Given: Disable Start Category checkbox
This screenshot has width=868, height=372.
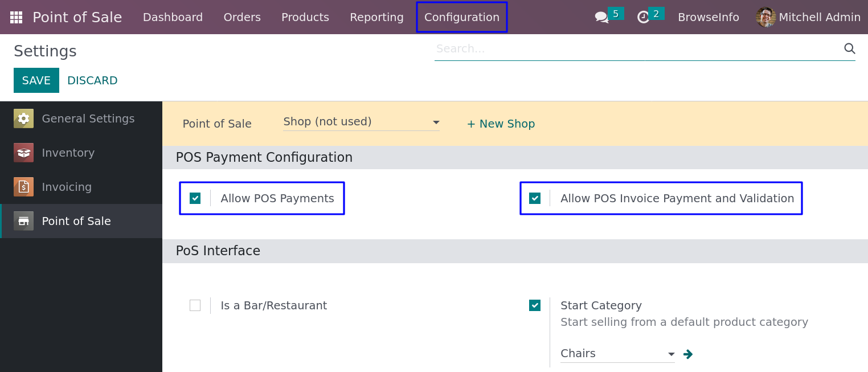Looking at the screenshot, I should [534, 305].
